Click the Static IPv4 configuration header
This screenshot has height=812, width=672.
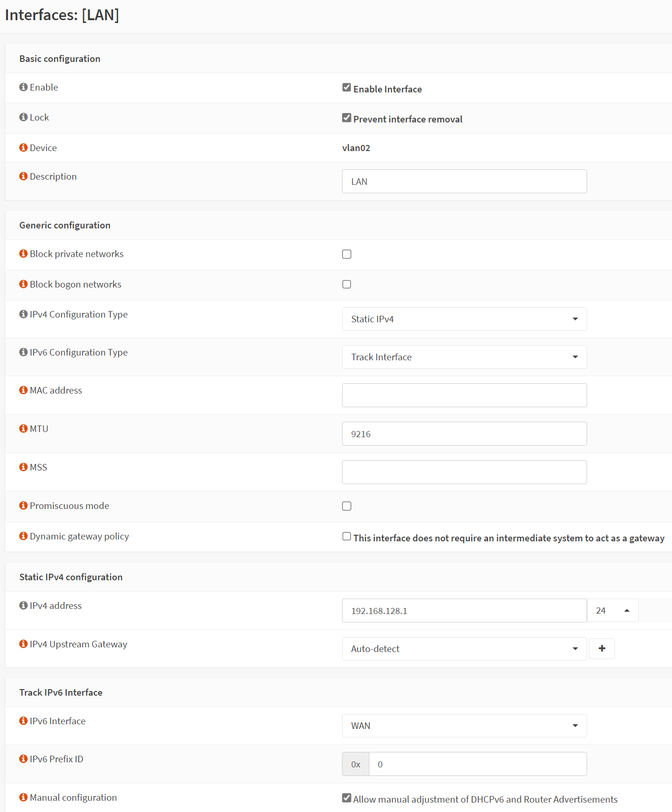pyautogui.click(x=71, y=577)
